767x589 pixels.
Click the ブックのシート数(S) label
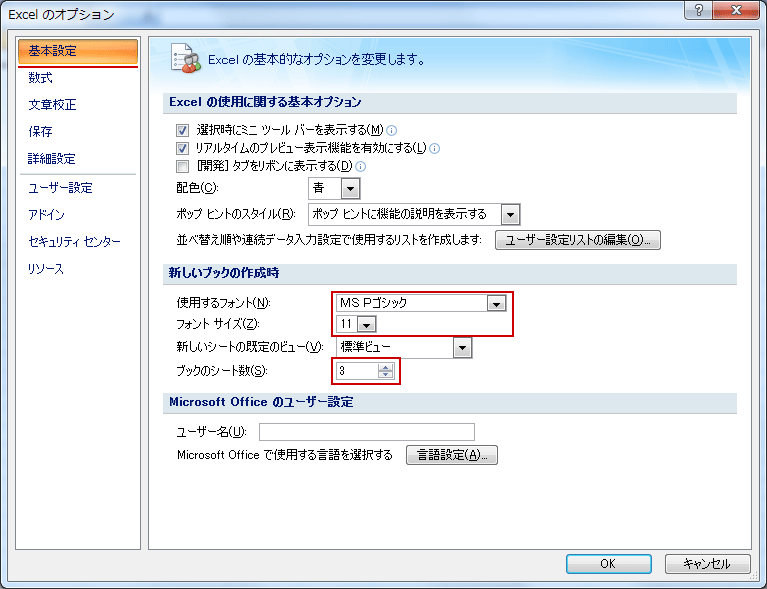point(222,371)
